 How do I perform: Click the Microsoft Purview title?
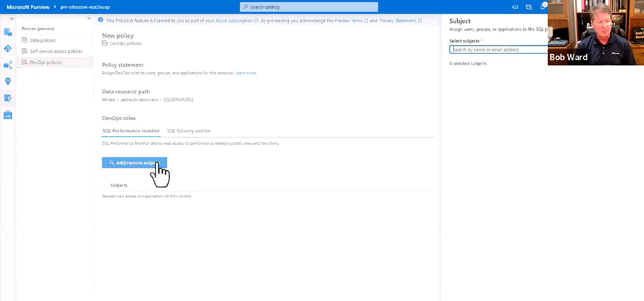[28, 7]
